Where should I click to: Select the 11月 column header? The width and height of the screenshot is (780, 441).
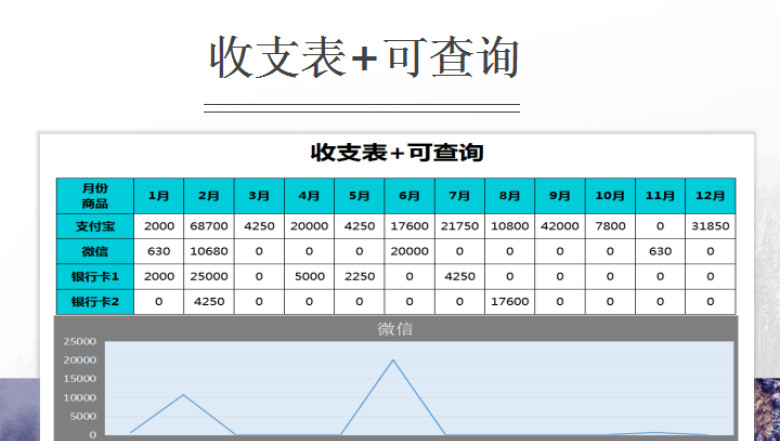click(660, 196)
